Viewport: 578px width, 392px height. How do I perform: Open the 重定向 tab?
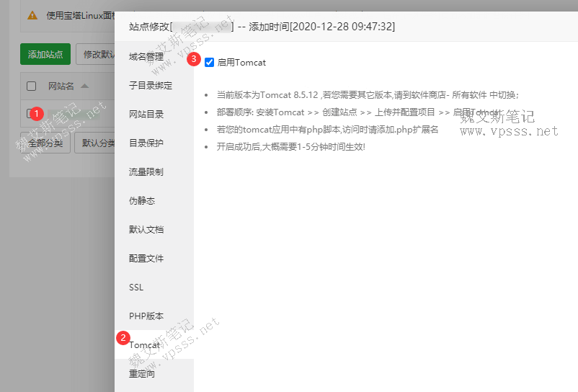click(x=142, y=374)
